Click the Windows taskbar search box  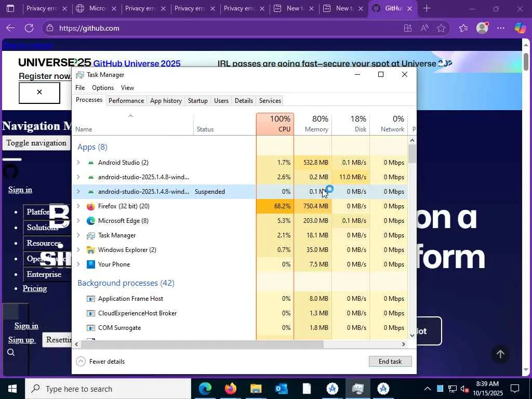108,389
